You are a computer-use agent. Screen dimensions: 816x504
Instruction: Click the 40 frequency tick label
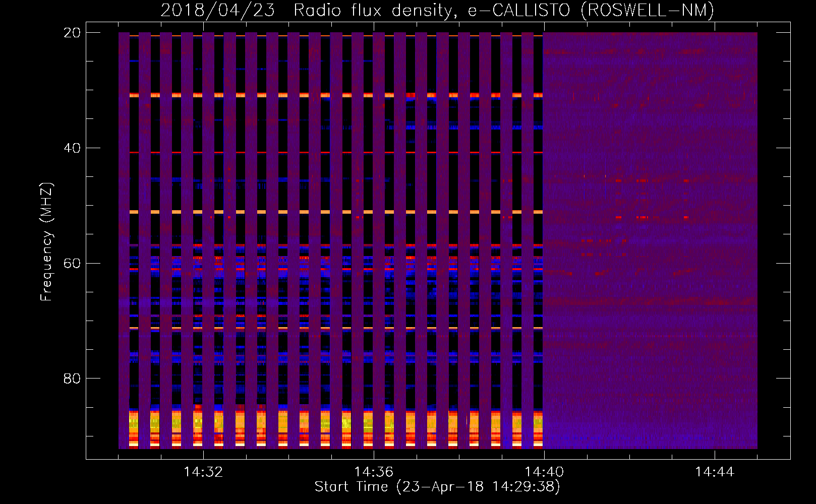click(73, 148)
